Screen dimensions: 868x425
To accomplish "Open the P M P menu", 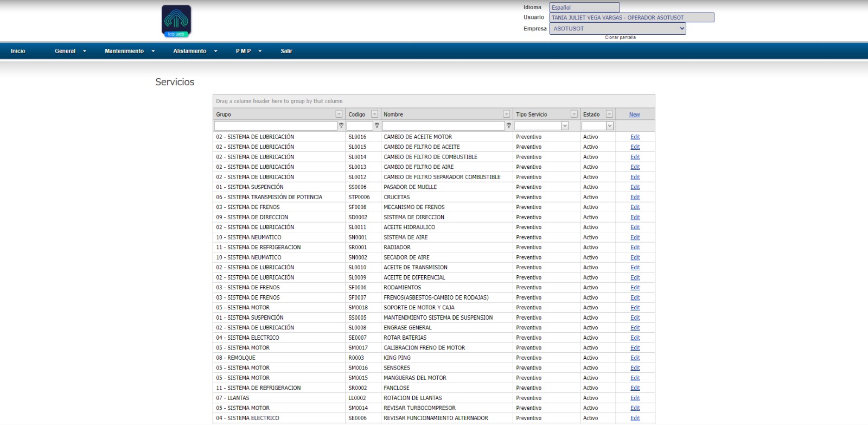I will (248, 51).
